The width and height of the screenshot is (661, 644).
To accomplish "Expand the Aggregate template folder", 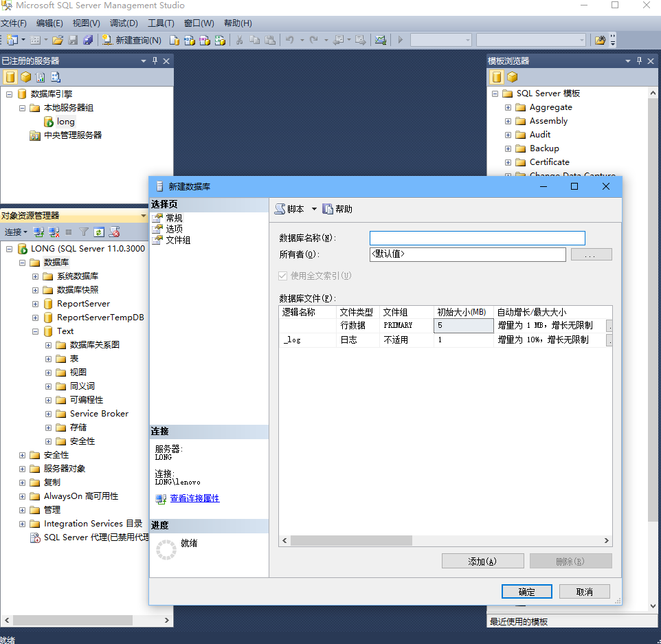I will pyautogui.click(x=508, y=107).
